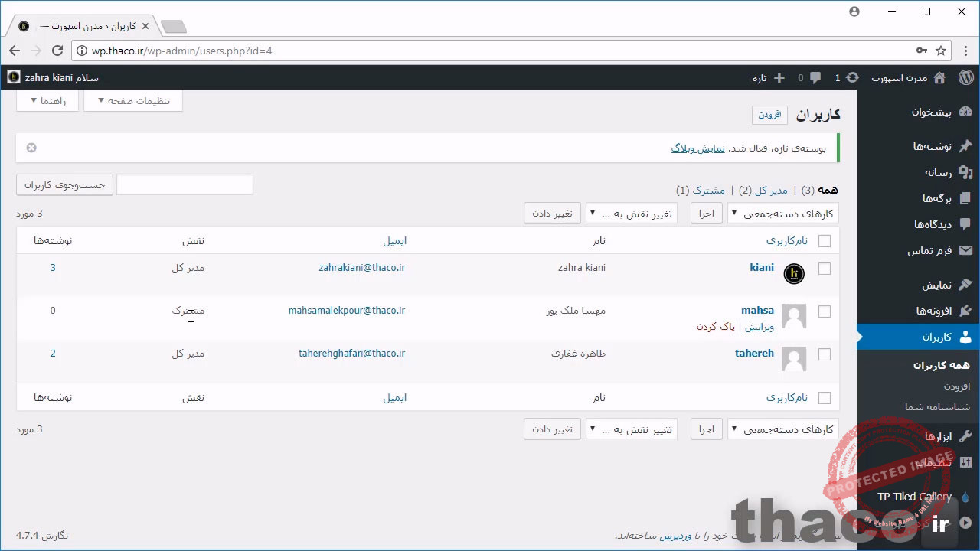Open Dashboard (پیشخوان) sidebar icon

pyautogui.click(x=965, y=112)
